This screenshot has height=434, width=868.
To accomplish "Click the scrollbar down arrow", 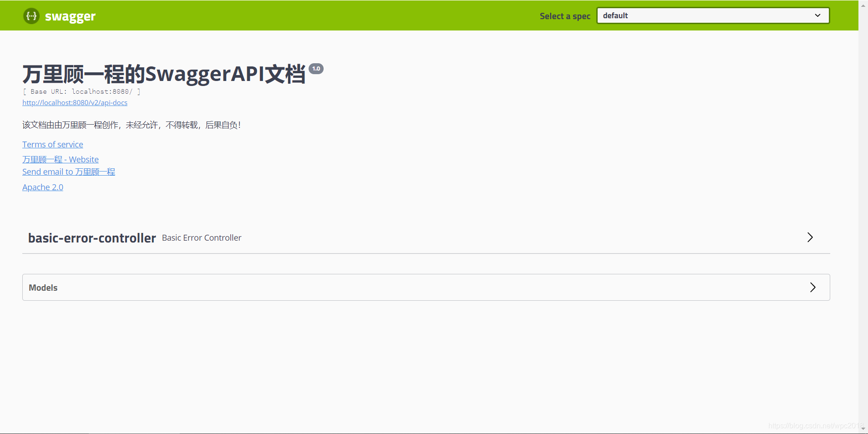I will point(863,428).
